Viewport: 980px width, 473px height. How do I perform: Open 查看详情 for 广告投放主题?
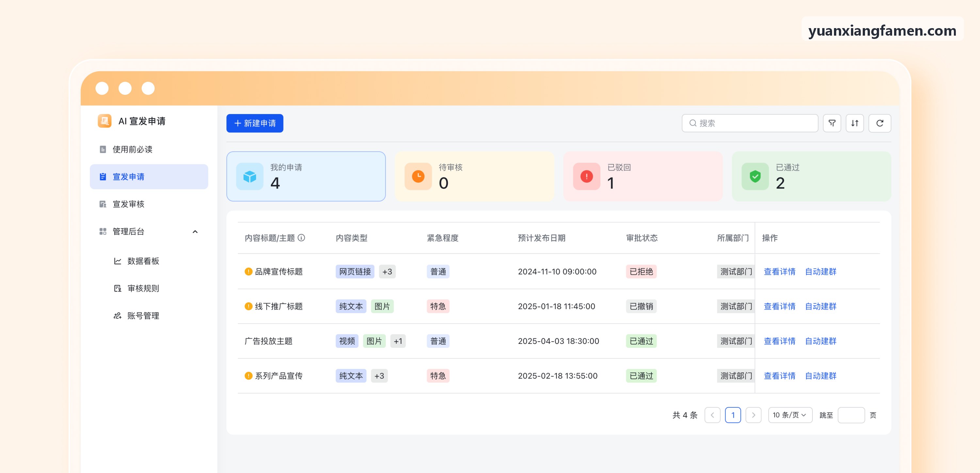779,341
